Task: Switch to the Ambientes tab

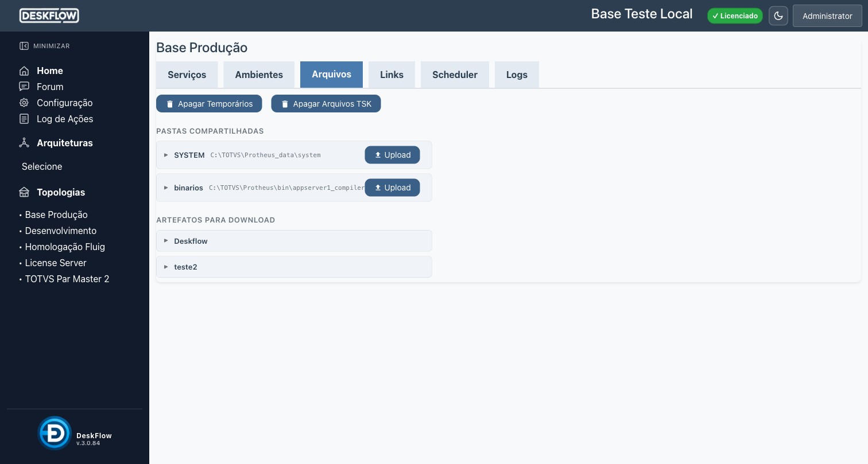Action: [259, 75]
